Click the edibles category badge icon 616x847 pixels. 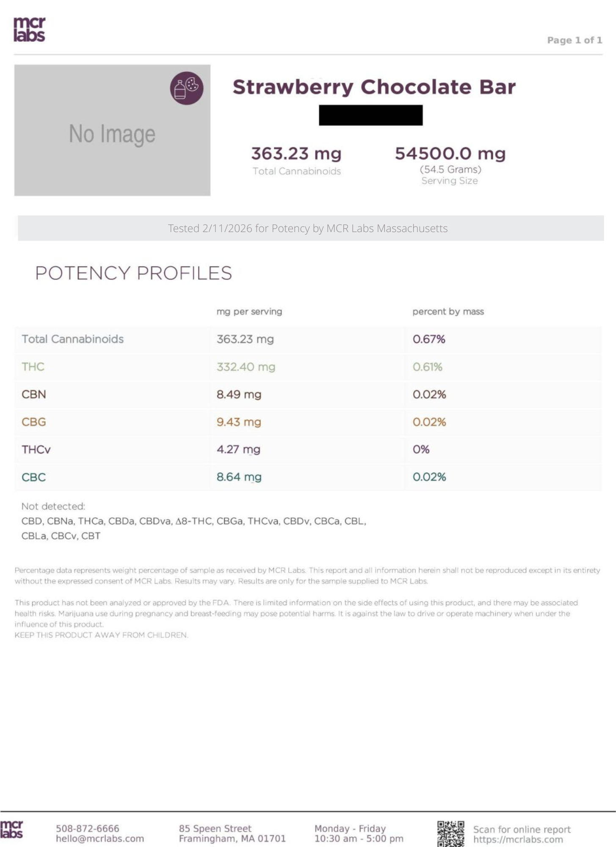point(187,88)
